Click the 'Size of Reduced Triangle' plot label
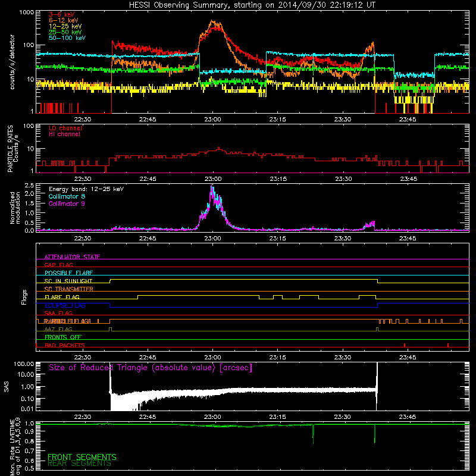Viewport: 476px width, 476px height. click(x=151, y=368)
